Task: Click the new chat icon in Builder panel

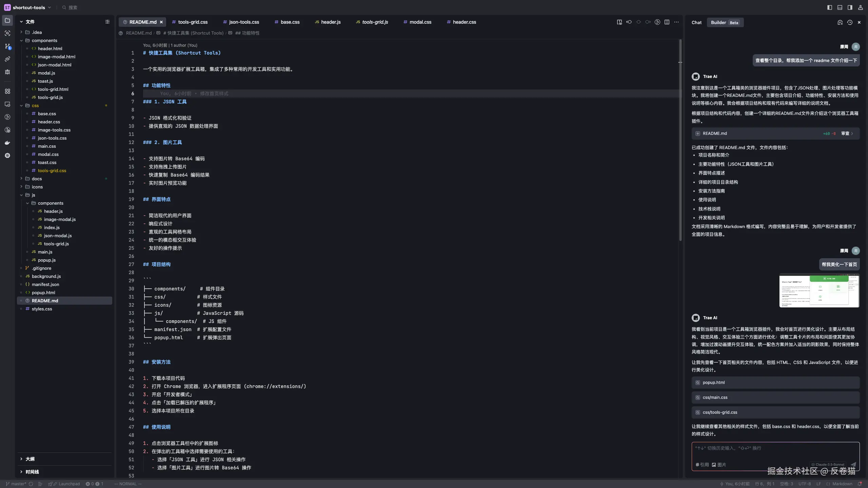Action: pyautogui.click(x=840, y=22)
